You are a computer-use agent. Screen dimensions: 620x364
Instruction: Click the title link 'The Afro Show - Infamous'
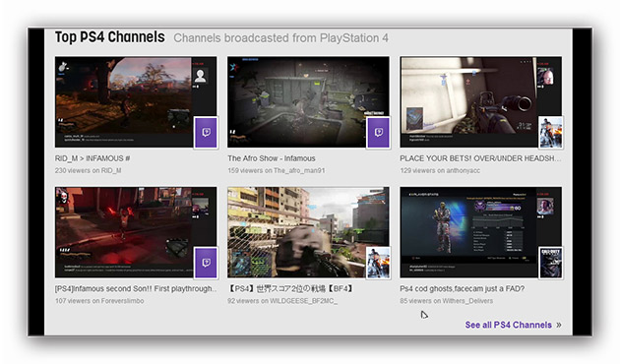point(272,158)
